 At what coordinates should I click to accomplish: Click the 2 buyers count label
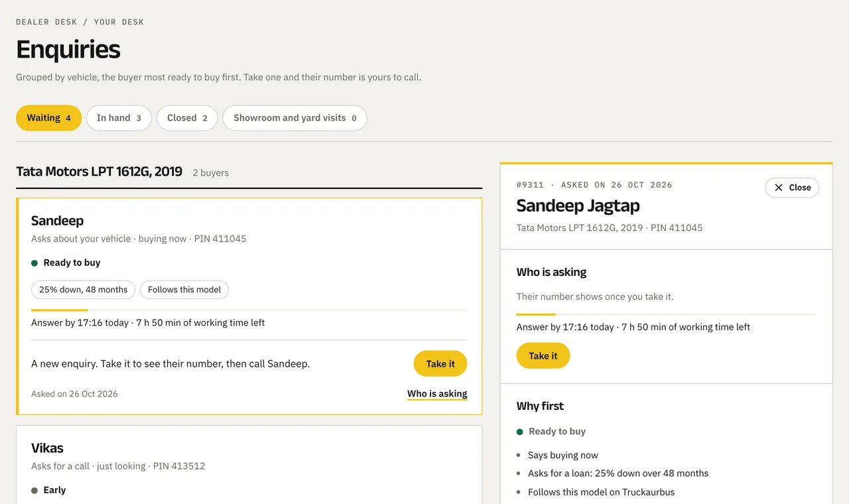(210, 172)
